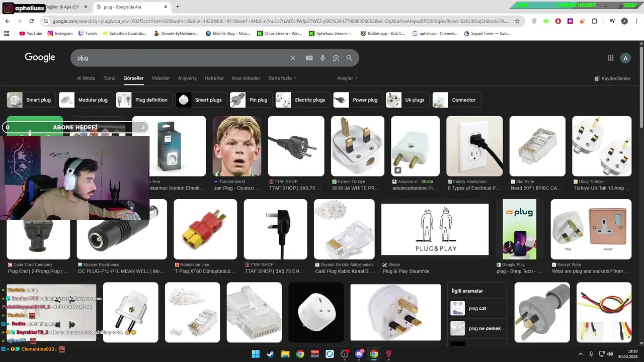Switch to the Kısa videolar tab

click(x=246, y=78)
